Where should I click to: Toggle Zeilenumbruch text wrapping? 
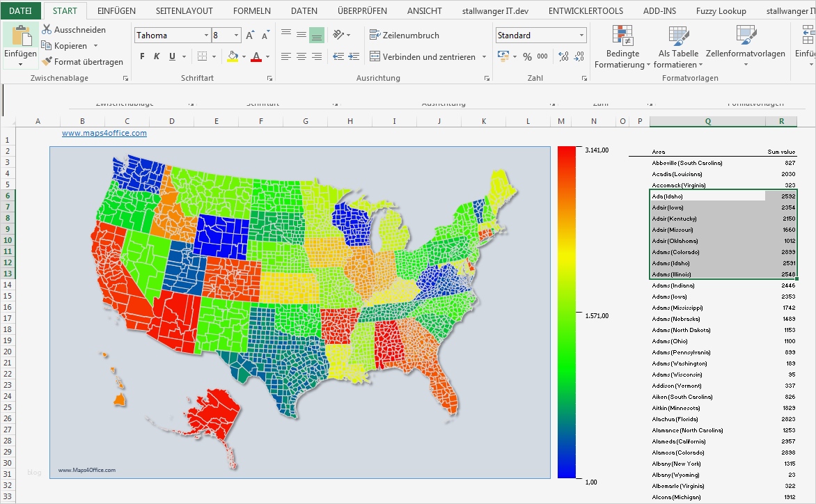pos(405,36)
